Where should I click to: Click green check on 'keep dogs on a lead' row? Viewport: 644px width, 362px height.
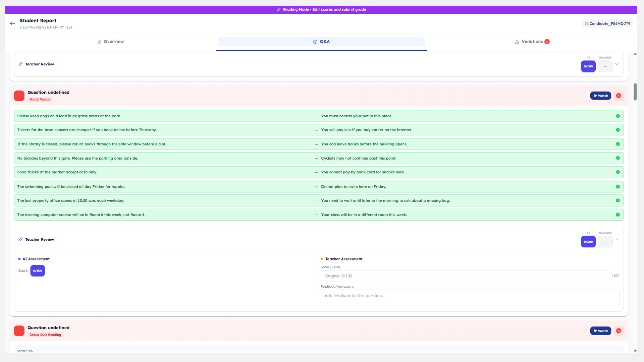618,116
